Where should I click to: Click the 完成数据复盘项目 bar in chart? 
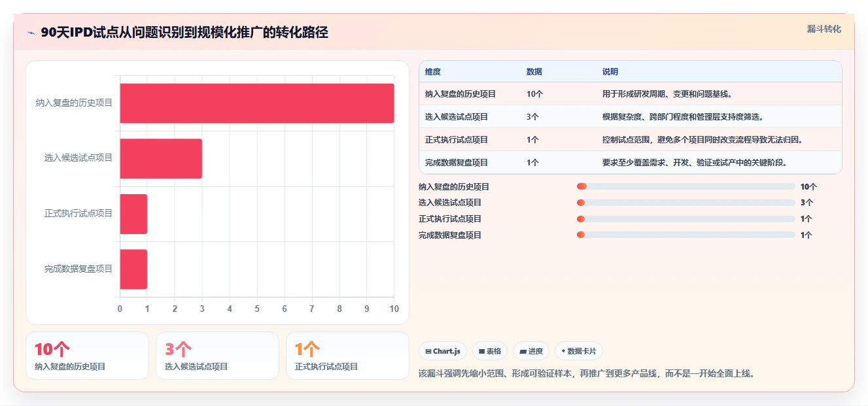click(133, 269)
